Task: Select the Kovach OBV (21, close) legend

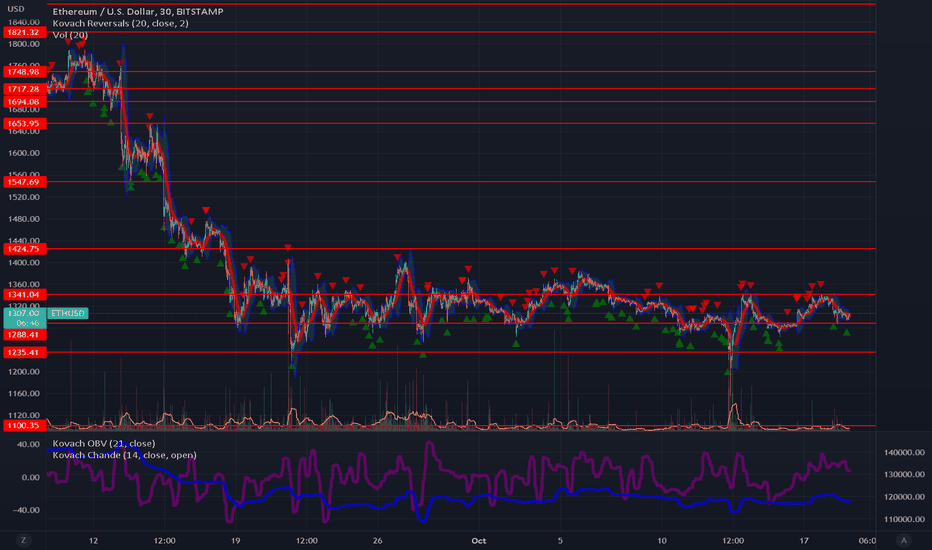Action: [x=104, y=443]
